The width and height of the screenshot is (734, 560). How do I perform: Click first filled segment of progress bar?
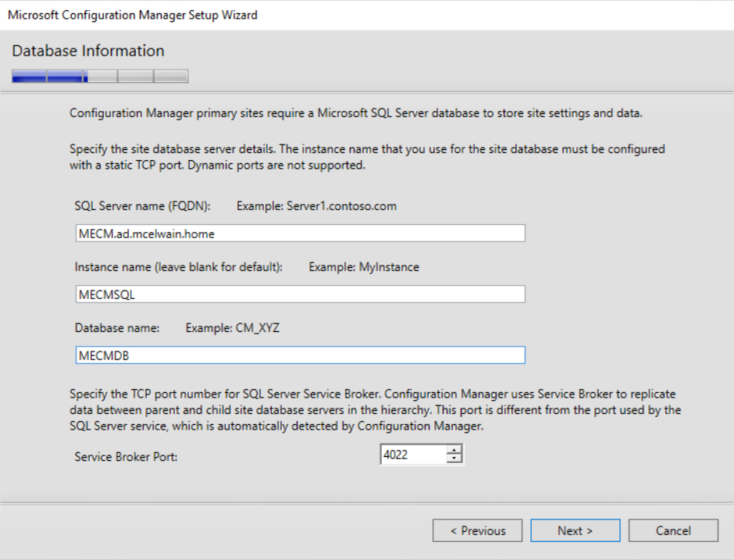(x=29, y=77)
